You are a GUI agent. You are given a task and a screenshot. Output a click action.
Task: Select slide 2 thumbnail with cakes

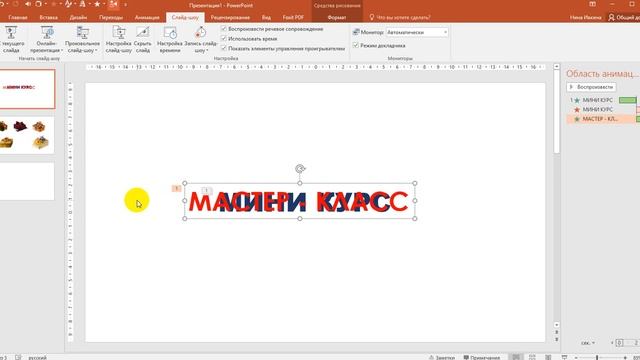(27, 135)
